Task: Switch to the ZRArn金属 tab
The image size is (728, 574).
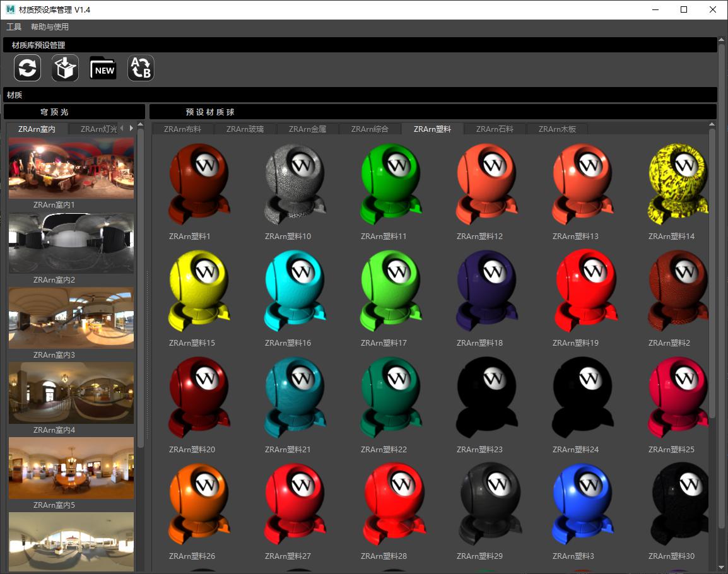Action: [x=307, y=129]
